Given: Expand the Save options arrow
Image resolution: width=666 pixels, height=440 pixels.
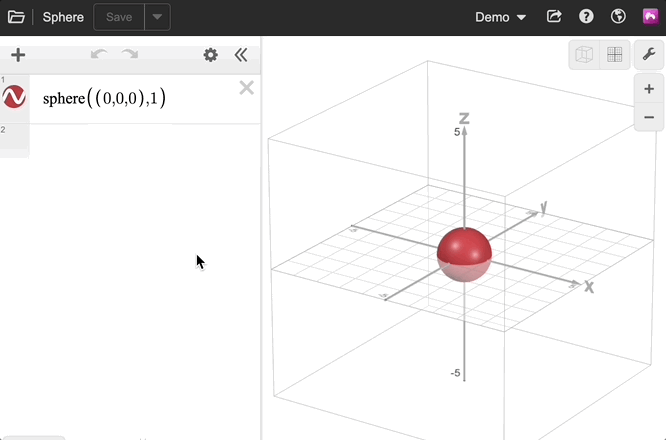Looking at the screenshot, I should coord(157,17).
